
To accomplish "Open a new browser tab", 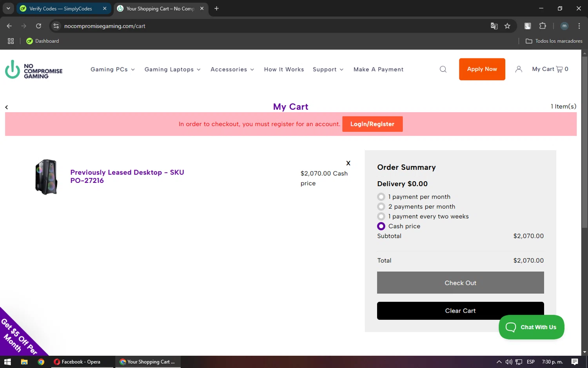I will coord(216,8).
